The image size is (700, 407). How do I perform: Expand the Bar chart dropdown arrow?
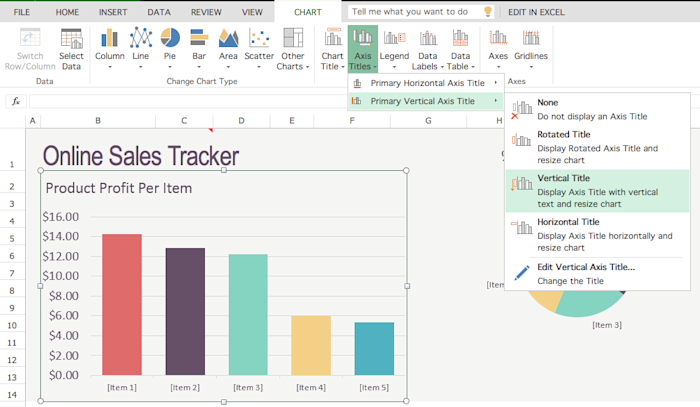click(199, 67)
